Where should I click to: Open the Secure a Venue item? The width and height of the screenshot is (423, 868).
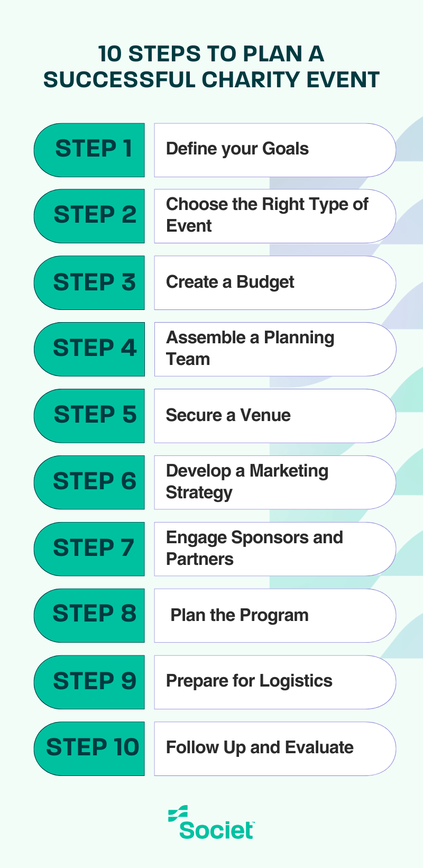pos(274,416)
